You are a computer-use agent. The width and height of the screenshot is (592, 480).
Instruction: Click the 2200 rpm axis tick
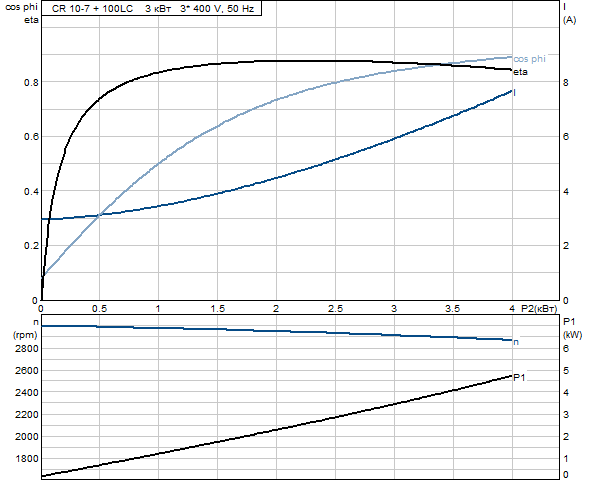click(x=27, y=415)
